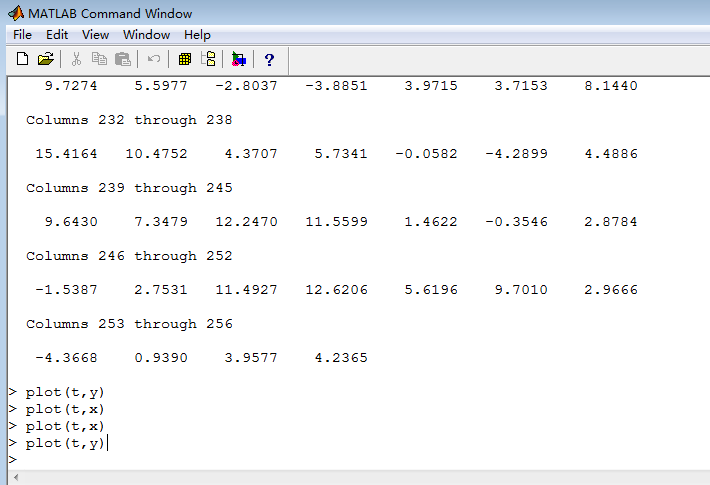Click the empty command prompt line at bottom
Image resolution: width=710 pixels, height=485 pixels.
click(x=13, y=460)
